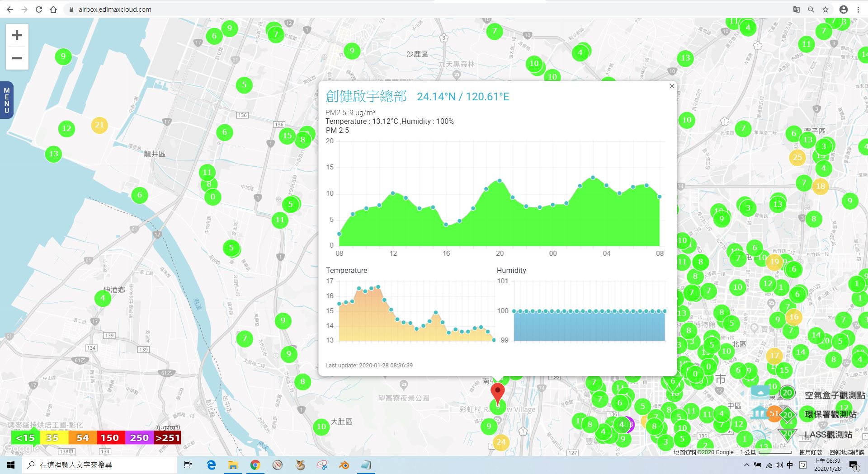The width and height of the screenshot is (868, 474).
Task: Click the 24.14°N / 120.61°E coordinates text
Action: tap(463, 97)
